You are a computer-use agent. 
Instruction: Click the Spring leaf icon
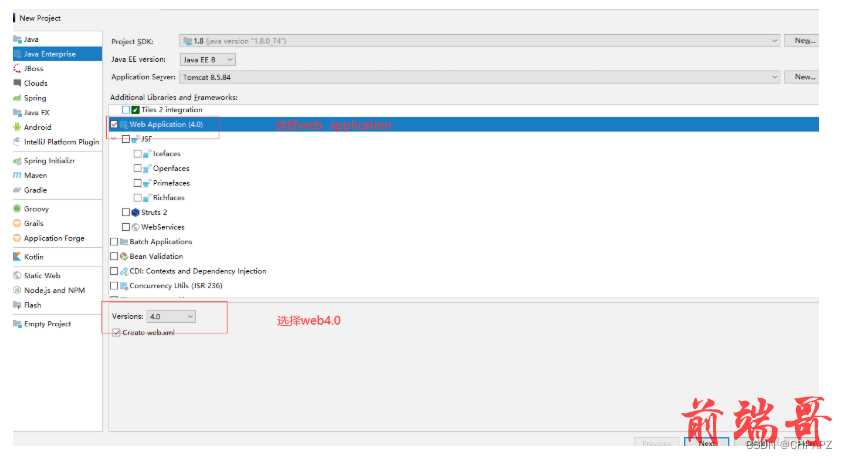coord(17,98)
